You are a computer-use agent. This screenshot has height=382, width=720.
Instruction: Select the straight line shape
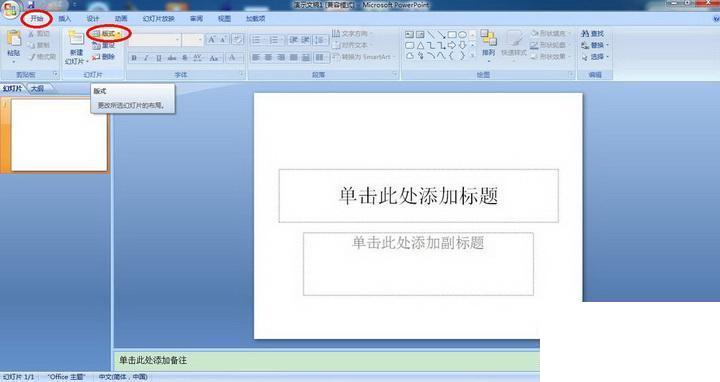[431, 34]
